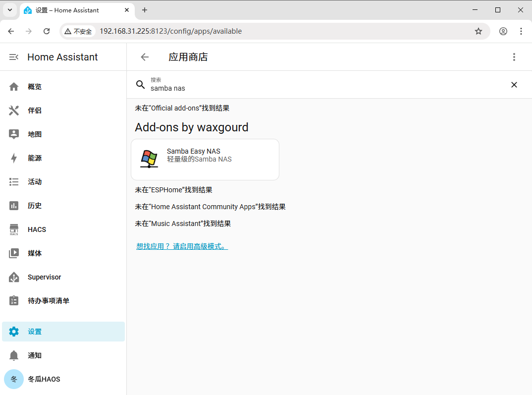Maximize the browser window
The width and height of the screenshot is (532, 395).
(498, 10)
